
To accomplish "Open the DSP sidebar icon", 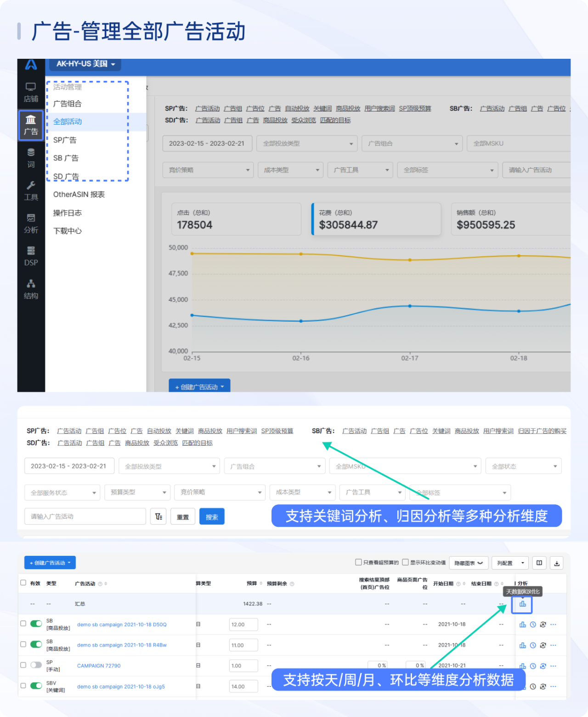I will (31, 256).
